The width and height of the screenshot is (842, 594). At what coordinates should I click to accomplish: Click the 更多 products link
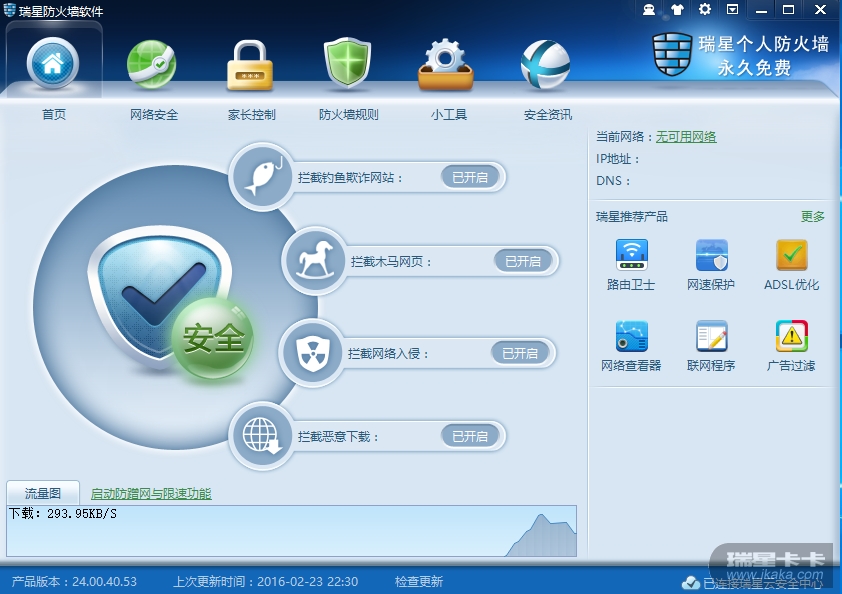[x=812, y=216]
